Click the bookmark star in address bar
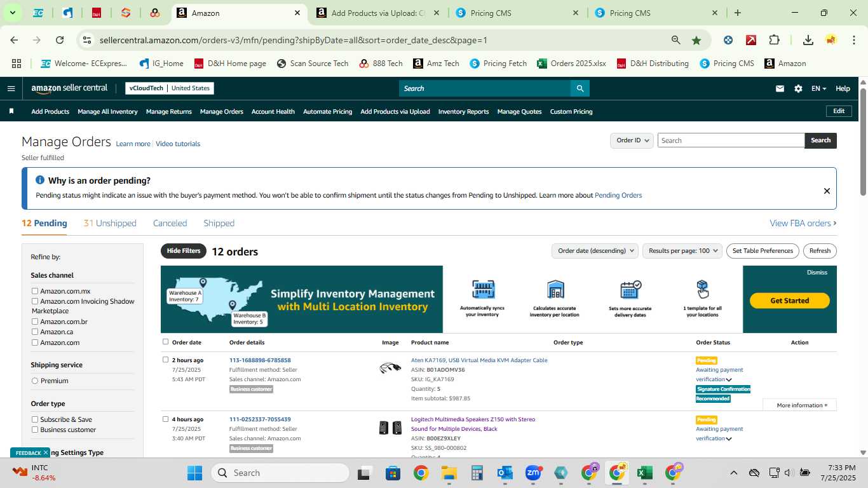The width and height of the screenshot is (868, 488). [696, 40]
